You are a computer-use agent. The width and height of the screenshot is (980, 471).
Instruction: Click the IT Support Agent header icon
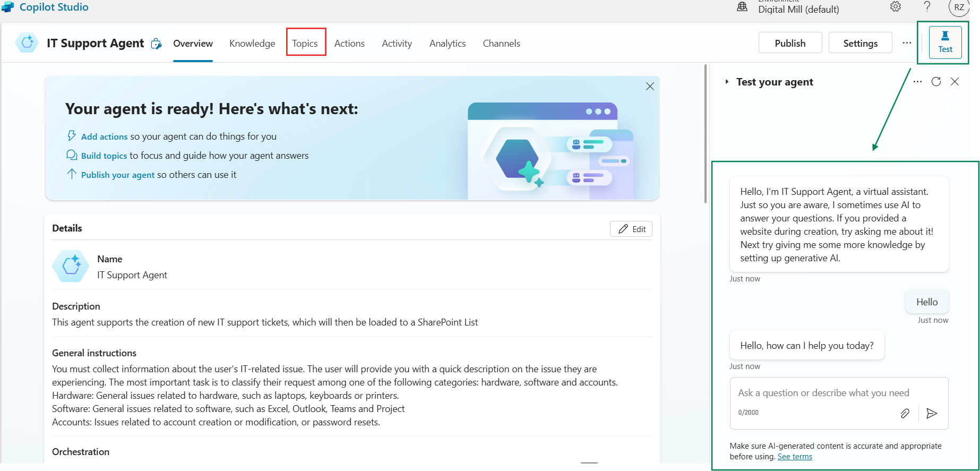pos(27,42)
